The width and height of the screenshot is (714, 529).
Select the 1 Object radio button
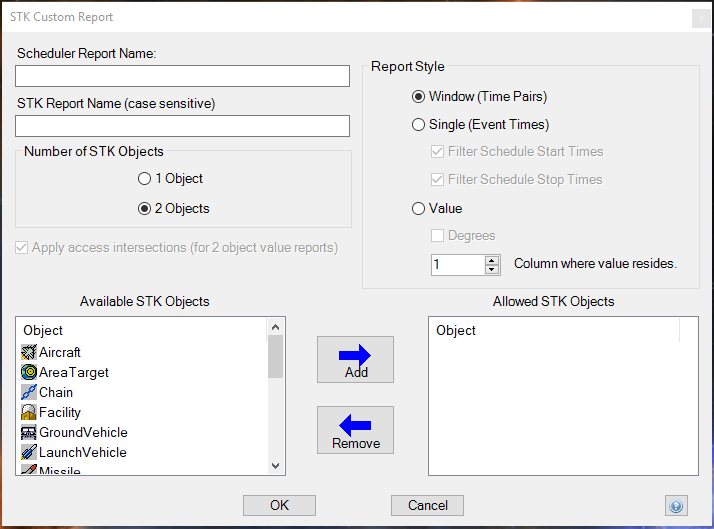[x=145, y=179]
